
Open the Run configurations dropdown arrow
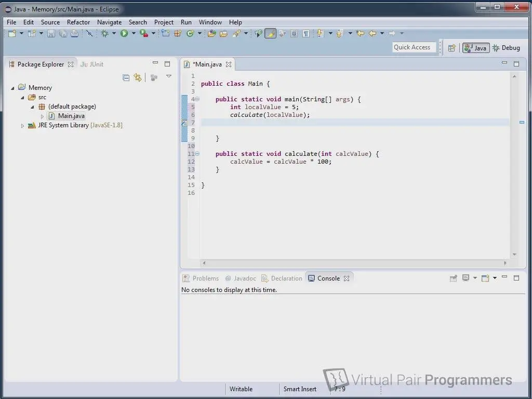click(134, 33)
